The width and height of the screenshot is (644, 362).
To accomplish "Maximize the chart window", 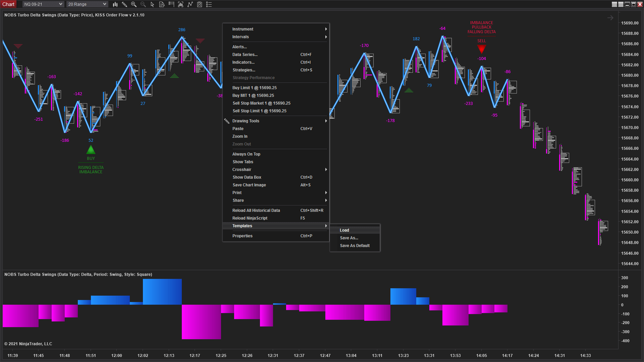I will pos(634,4).
